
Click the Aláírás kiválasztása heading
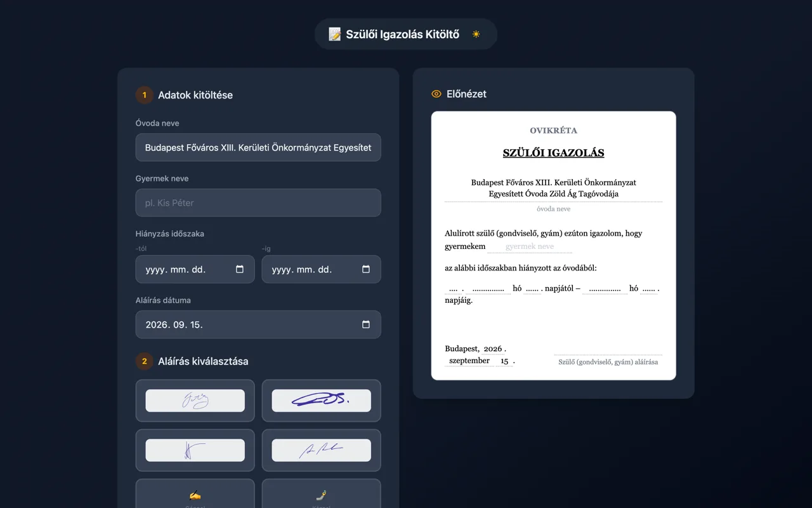pos(203,361)
